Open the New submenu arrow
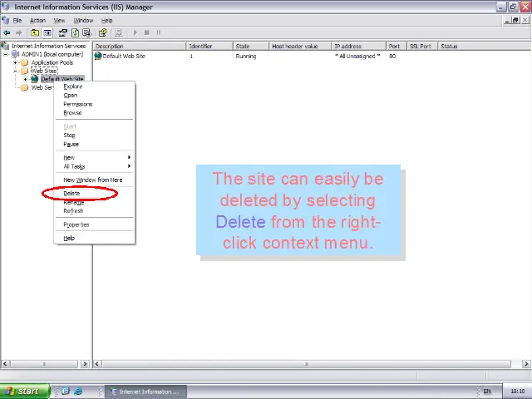This screenshot has height=399, width=532. click(129, 157)
